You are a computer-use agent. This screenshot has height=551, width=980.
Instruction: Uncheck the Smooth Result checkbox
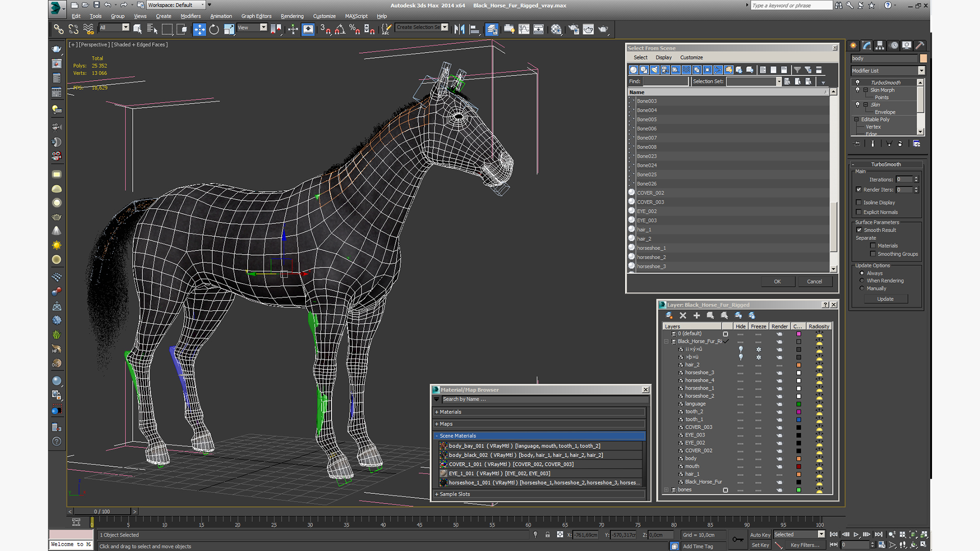(x=859, y=230)
